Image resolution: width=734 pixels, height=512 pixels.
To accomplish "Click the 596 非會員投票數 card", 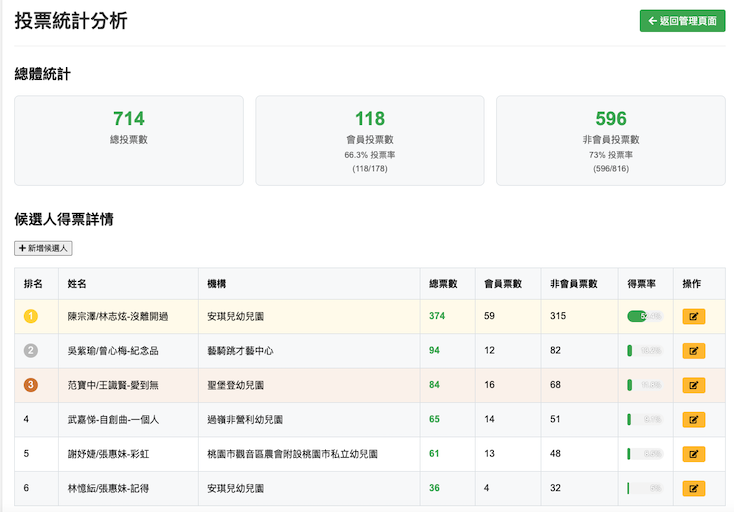I will pyautogui.click(x=611, y=140).
